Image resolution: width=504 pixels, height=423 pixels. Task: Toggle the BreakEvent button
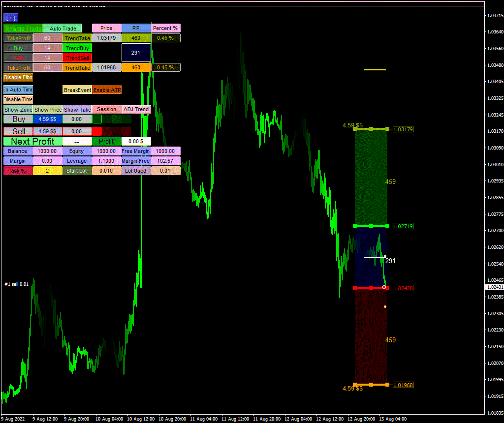tap(77, 90)
